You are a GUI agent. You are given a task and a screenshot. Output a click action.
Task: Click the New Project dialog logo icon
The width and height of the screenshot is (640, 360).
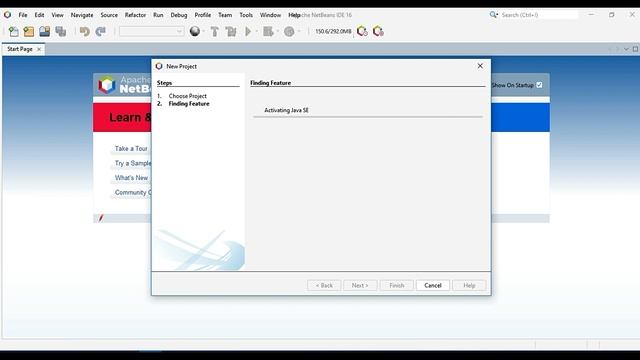159,66
